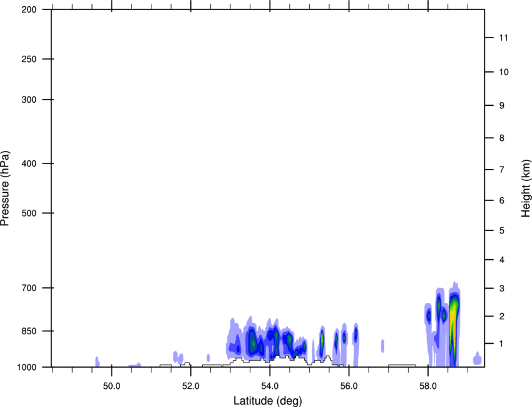Click pressure tick label 300
Image resolution: width=532 pixels, height=407 pixels.
pyautogui.click(x=29, y=100)
